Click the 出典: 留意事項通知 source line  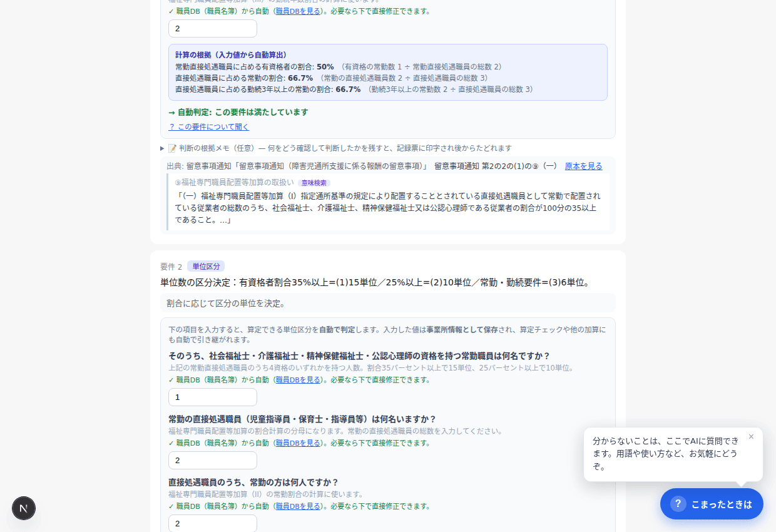362,166
